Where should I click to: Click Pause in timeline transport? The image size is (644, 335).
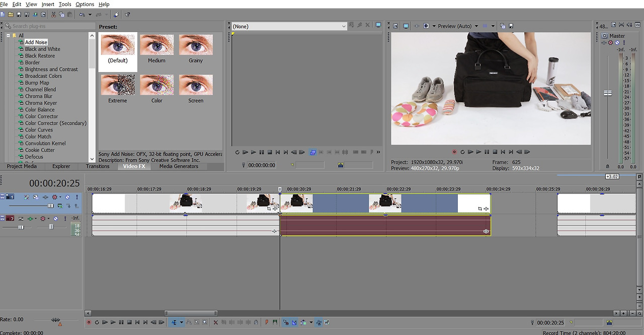(121, 322)
